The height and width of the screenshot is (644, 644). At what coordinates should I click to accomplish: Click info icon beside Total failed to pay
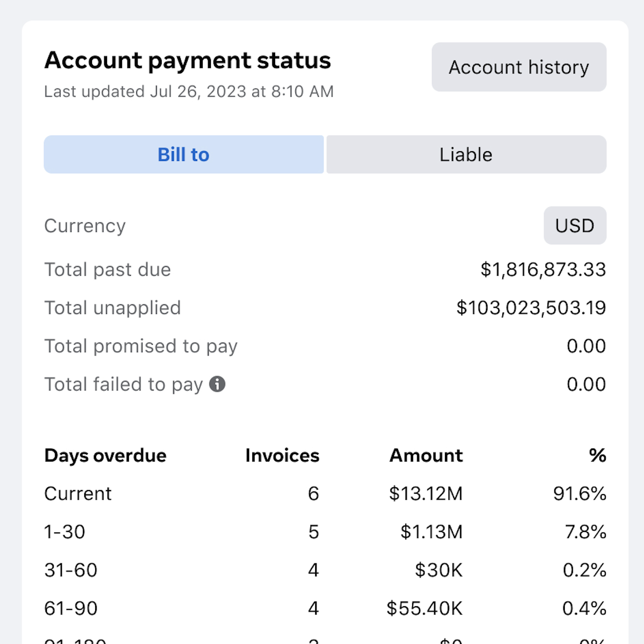[217, 384]
